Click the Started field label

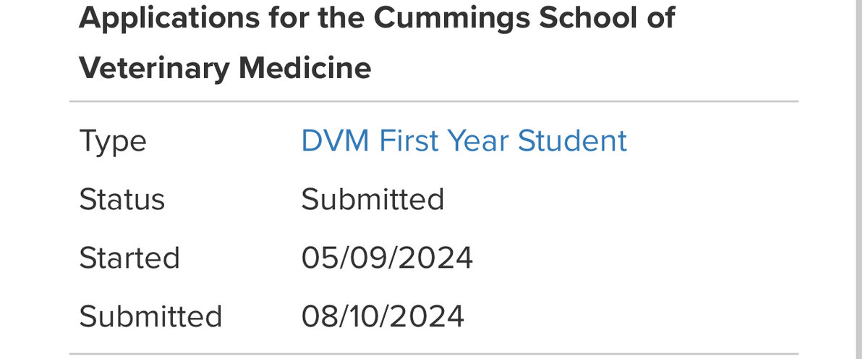tap(129, 258)
